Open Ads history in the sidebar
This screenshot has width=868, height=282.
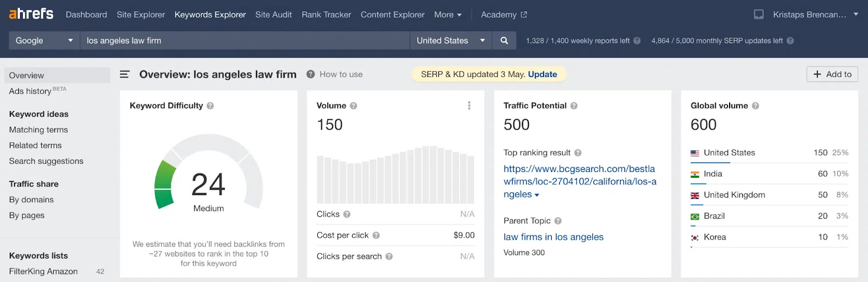(37, 91)
